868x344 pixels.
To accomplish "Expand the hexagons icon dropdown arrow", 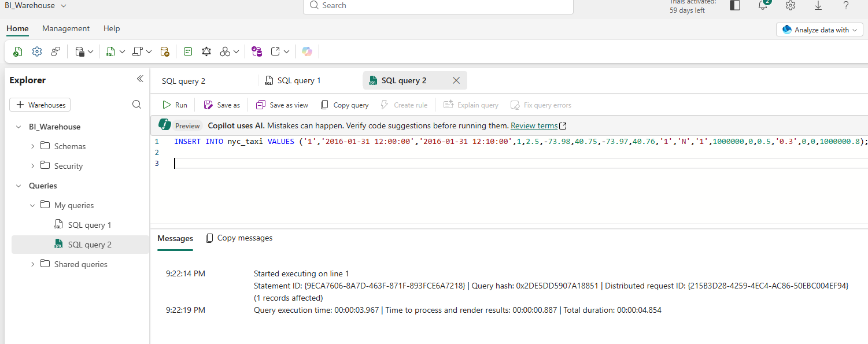I will (x=237, y=52).
